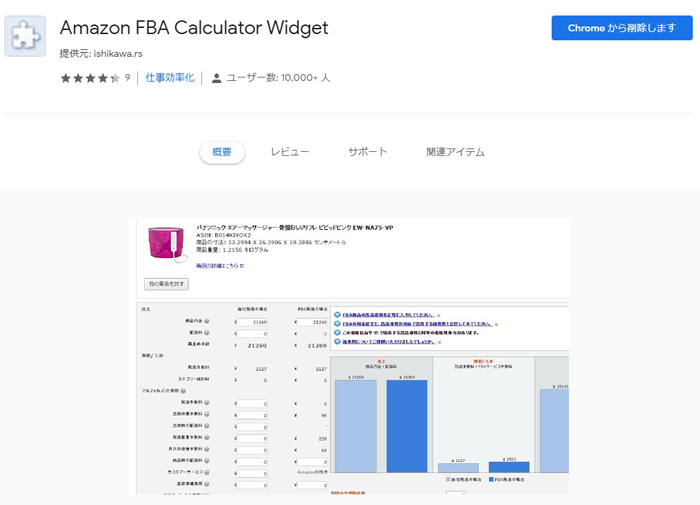Click the Chrome から削除します button

point(622,28)
